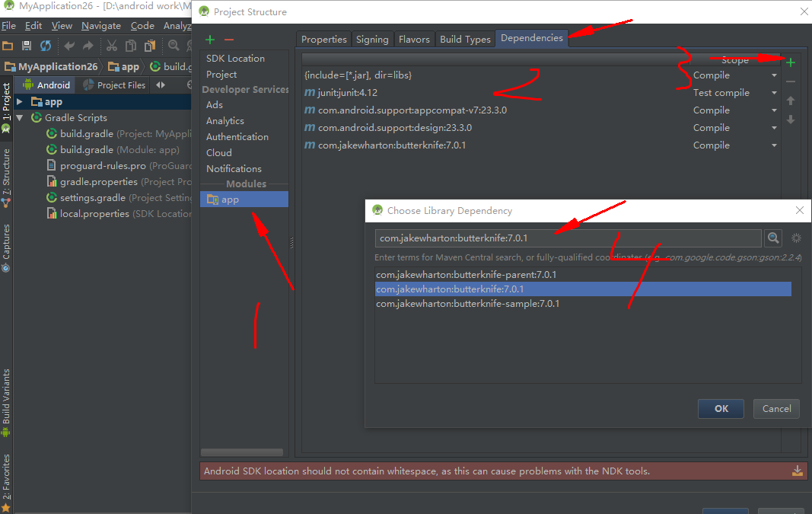
Task: Select Cloud under Developer Services
Action: click(218, 153)
